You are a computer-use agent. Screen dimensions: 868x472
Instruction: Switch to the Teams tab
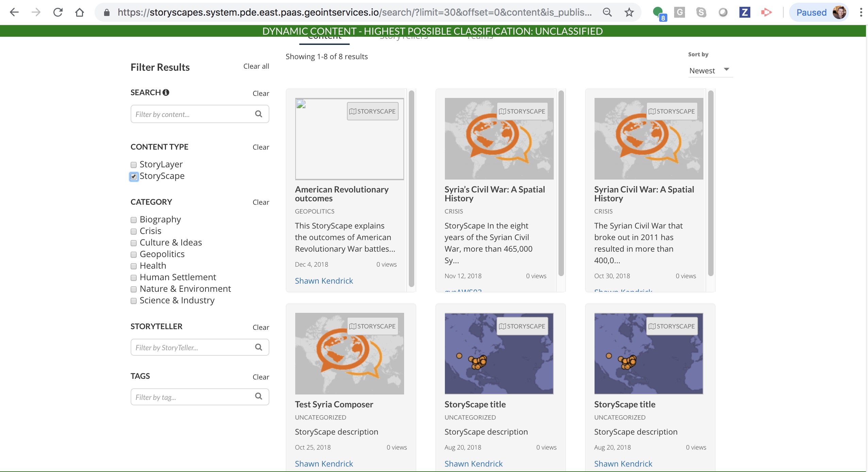click(480, 37)
